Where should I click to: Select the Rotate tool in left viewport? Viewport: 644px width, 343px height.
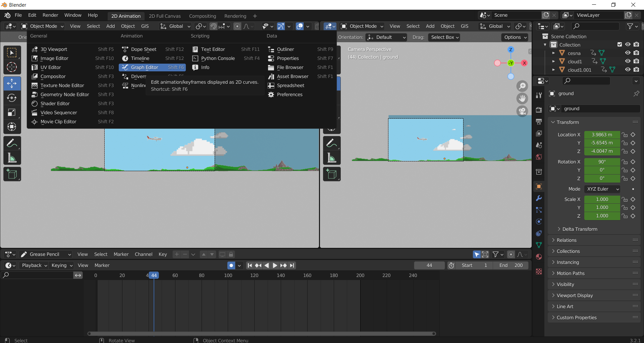pos(12,98)
